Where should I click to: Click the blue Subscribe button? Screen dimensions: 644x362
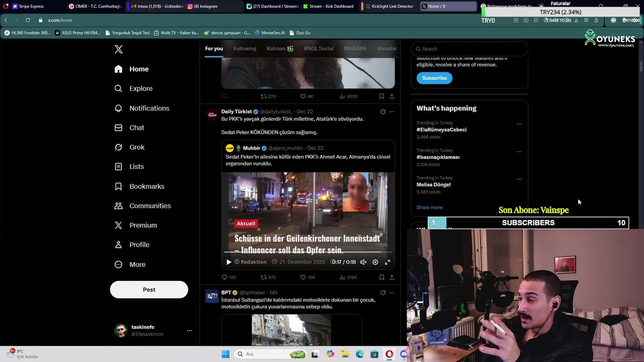pos(434,78)
